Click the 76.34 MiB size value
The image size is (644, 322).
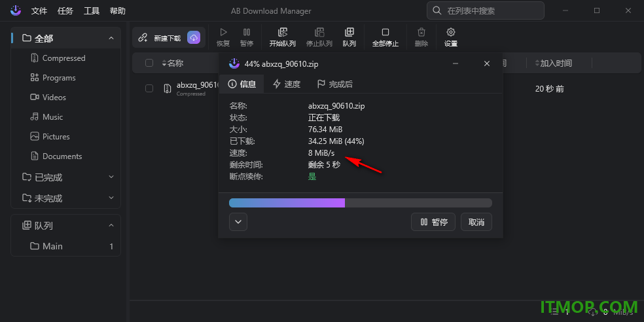coord(325,130)
